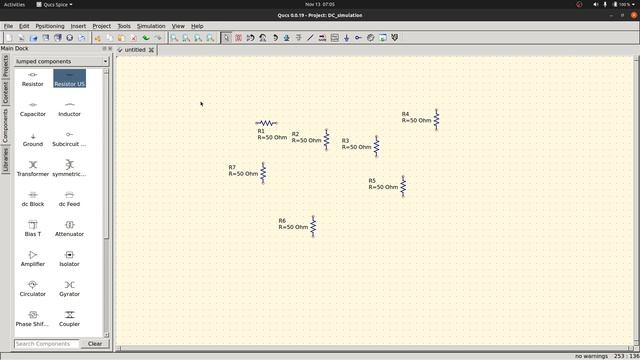Pick the Capacitor component
Viewport: 640px width, 360px height.
[x=33, y=109]
